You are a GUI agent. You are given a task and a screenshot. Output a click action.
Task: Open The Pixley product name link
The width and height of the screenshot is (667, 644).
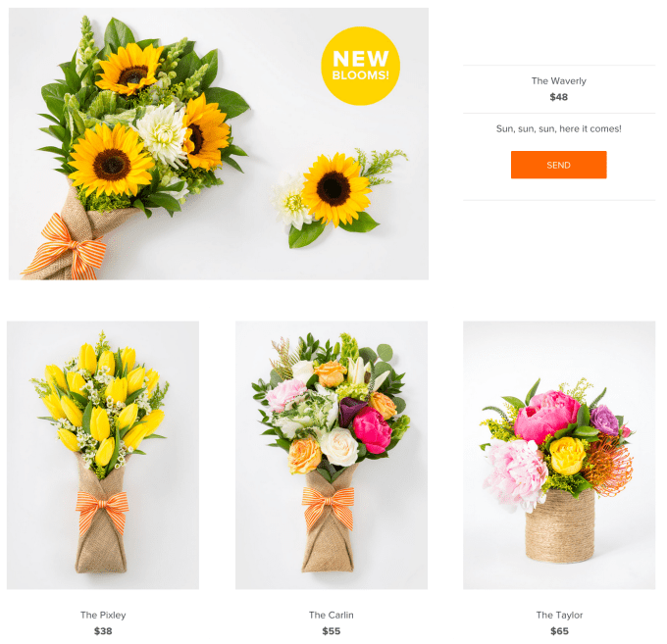click(x=103, y=615)
